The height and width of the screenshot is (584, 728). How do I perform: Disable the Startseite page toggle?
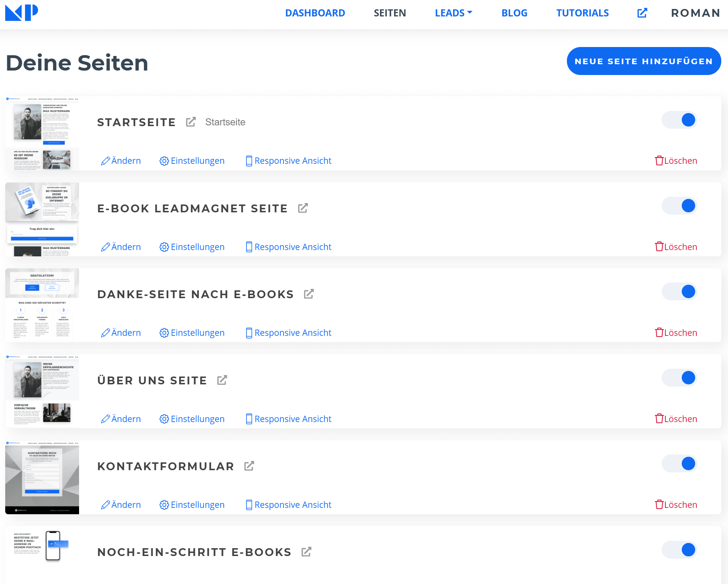pos(680,120)
